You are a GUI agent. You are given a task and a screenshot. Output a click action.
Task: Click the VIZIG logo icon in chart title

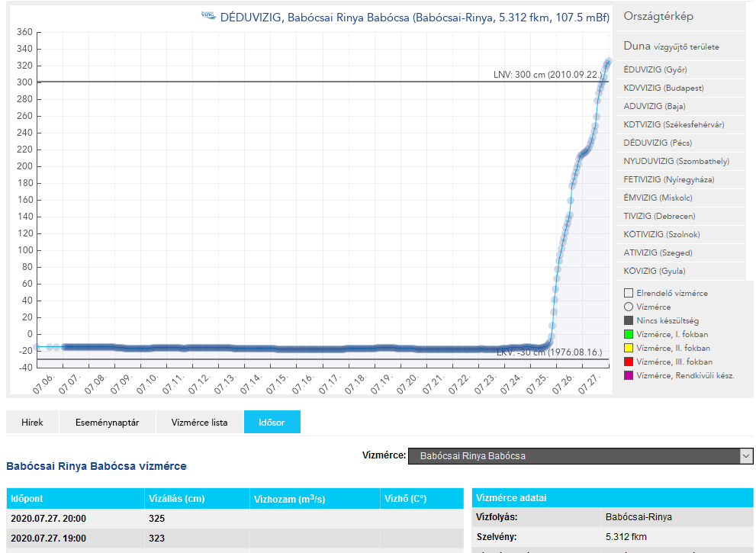point(208,15)
